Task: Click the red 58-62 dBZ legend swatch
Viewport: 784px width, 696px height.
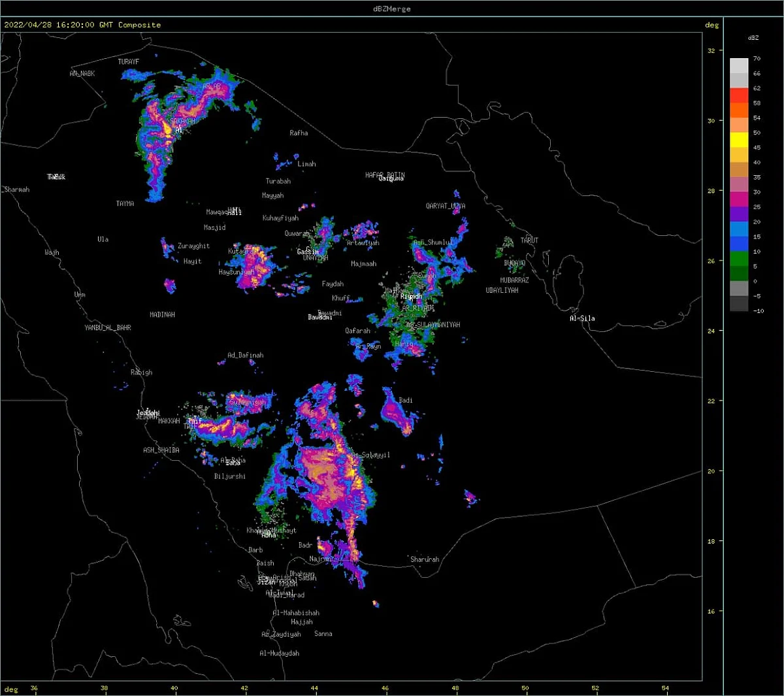Action: pyautogui.click(x=739, y=95)
